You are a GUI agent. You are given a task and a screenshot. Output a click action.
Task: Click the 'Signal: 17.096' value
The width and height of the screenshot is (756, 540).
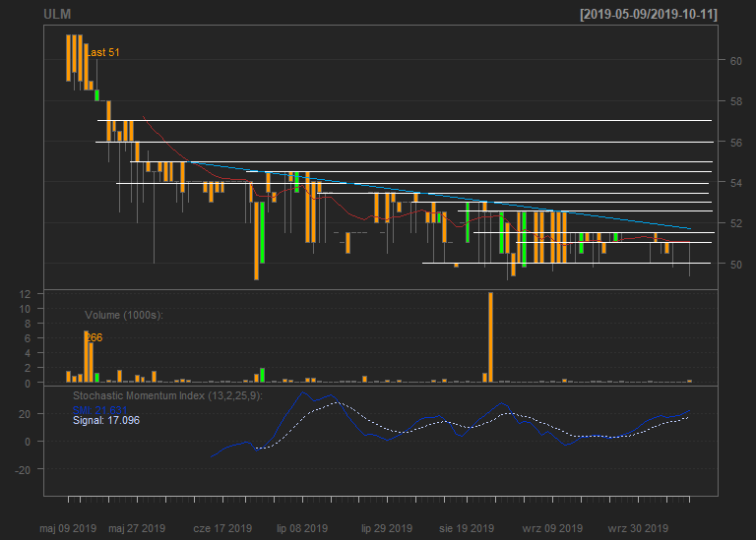(106, 421)
